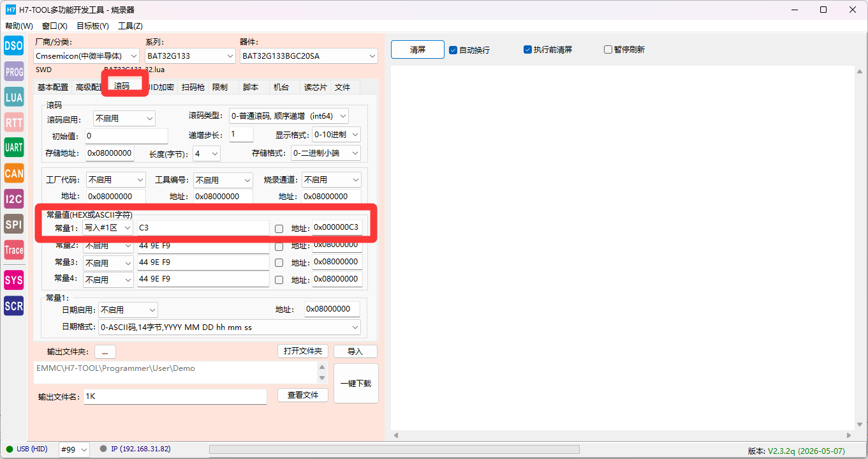Click the gray IP connection status indicator
This screenshot has height=459, width=868.
tap(103, 449)
